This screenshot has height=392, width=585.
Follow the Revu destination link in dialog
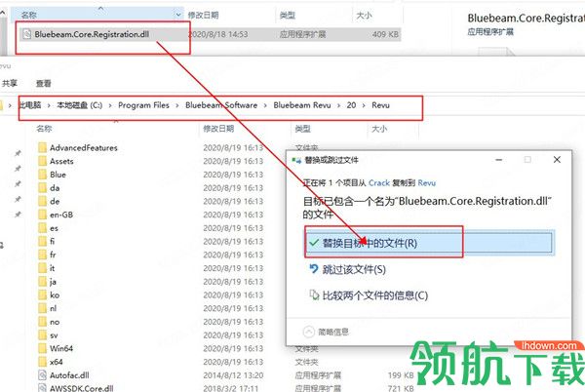(x=427, y=183)
